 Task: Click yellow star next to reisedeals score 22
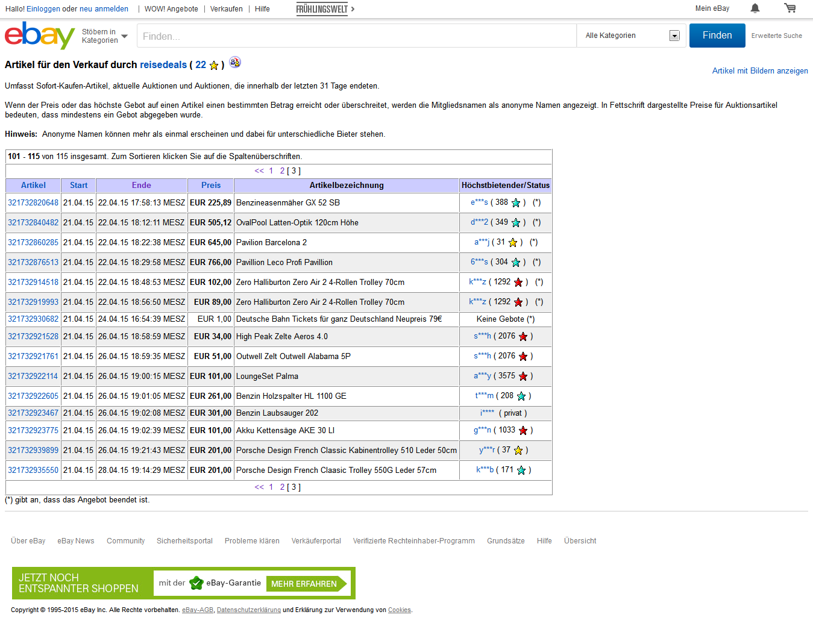click(214, 65)
